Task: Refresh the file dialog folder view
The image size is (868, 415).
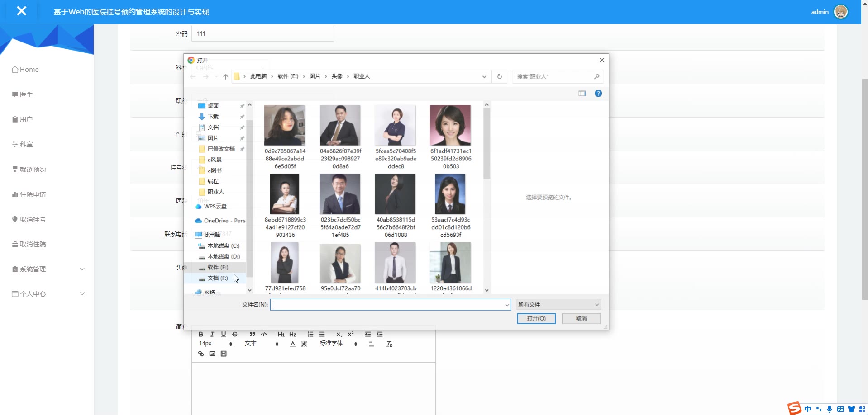Action: [500, 76]
